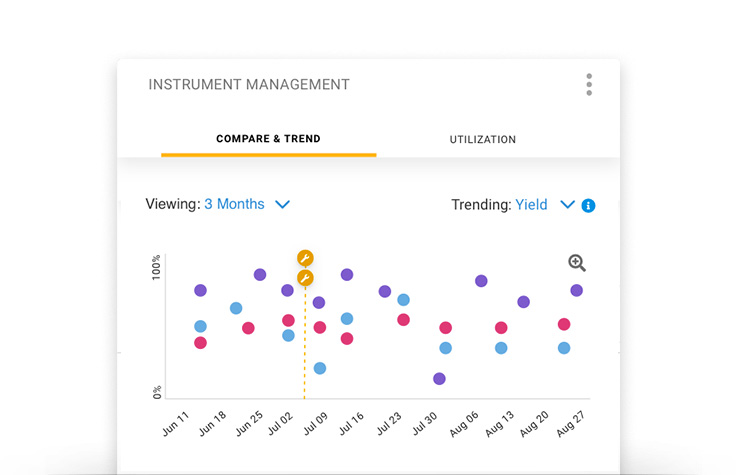Screen dimensions: 736x475
Task: Click the lowest purple data point
Action: (439, 379)
